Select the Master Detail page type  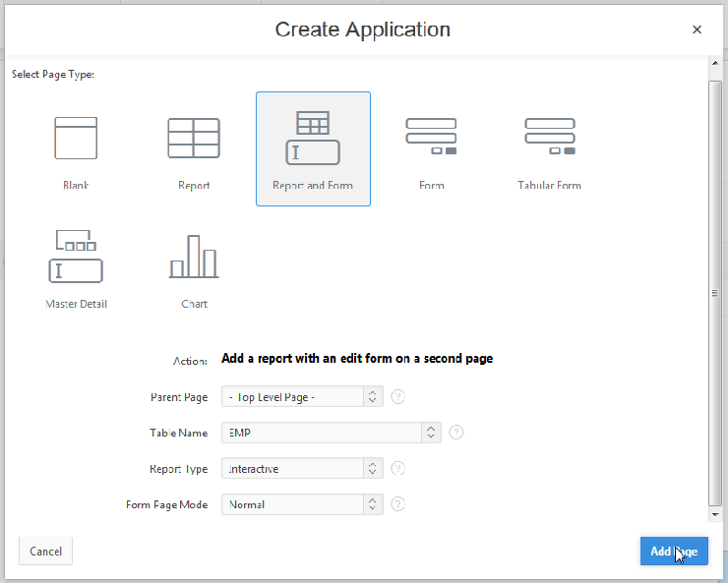(76, 267)
